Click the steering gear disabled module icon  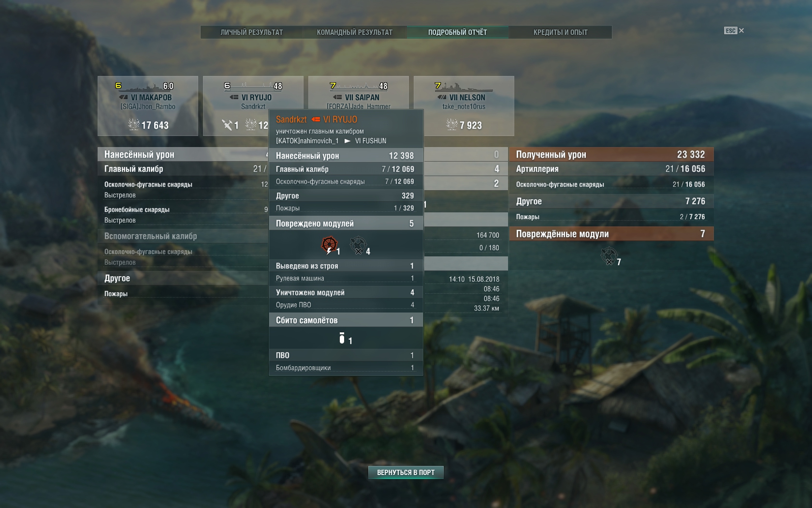coord(329,244)
